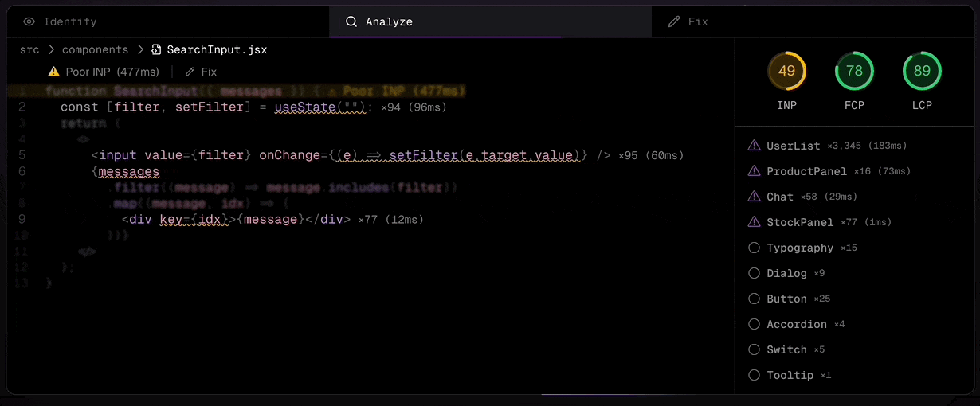Select the Typography circle indicator
The height and width of the screenshot is (406, 980).
[754, 248]
